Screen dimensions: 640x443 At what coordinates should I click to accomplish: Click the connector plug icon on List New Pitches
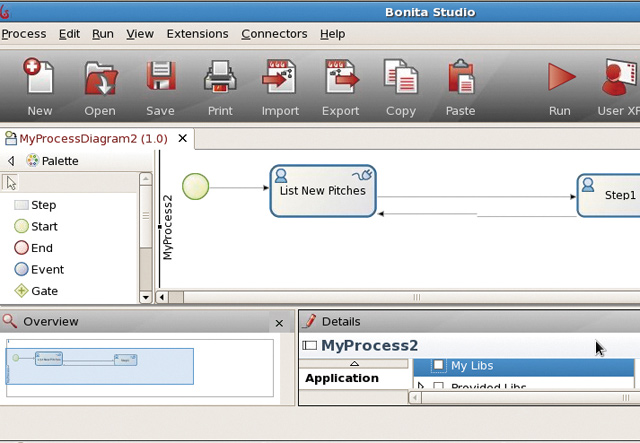(362, 175)
